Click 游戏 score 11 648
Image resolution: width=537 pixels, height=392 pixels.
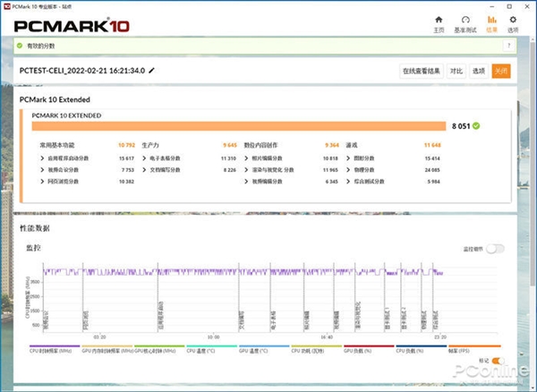coord(432,145)
